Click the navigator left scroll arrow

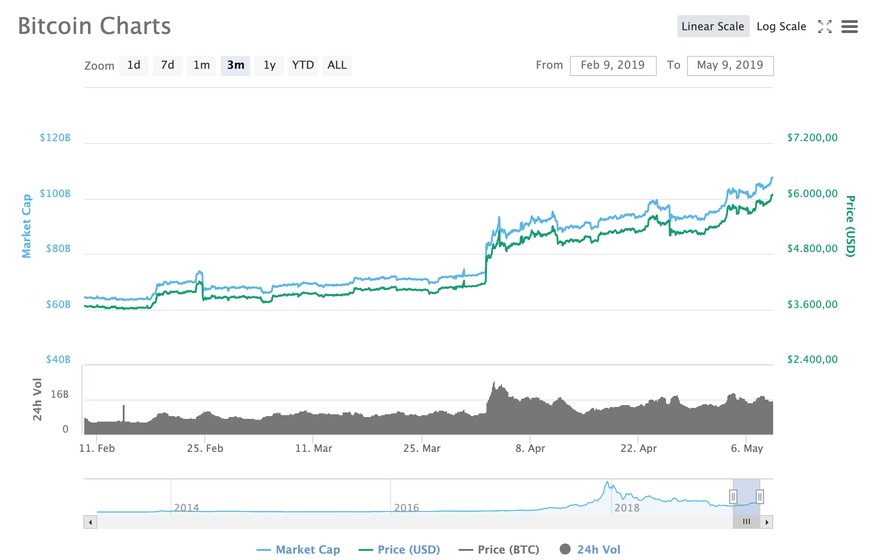coord(90,522)
